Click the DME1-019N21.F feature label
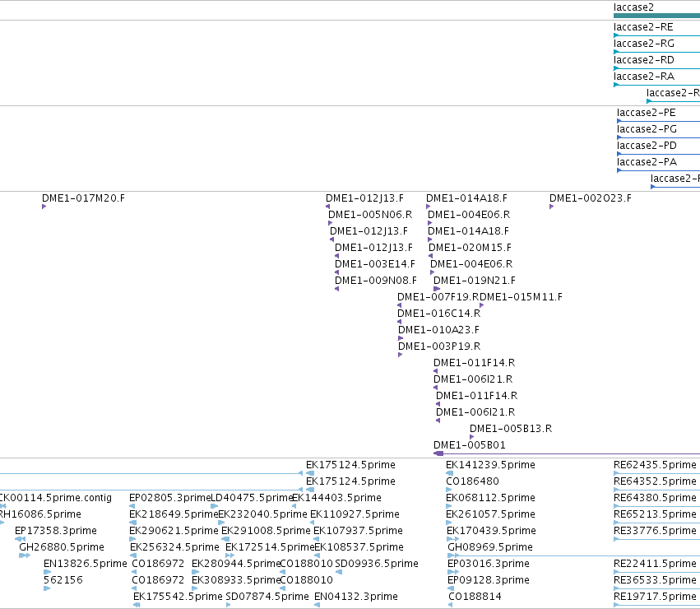The width and height of the screenshot is (700, 609). click(475, 281)
